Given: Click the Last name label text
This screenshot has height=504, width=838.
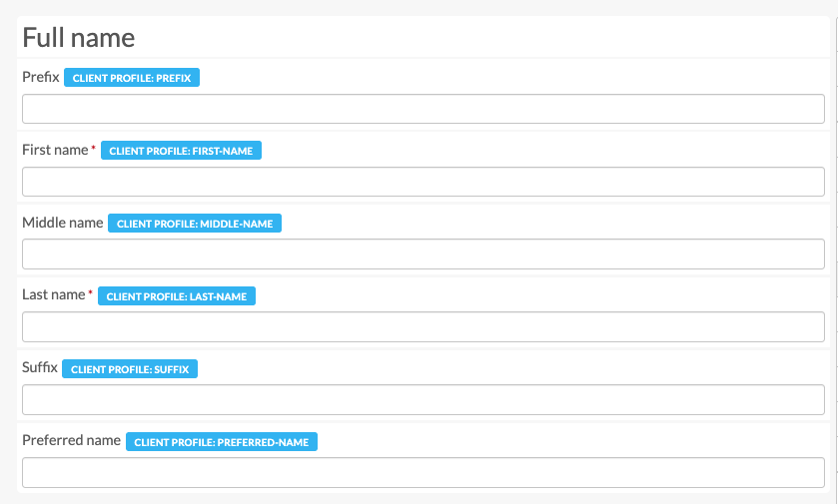Looking at the screenshot, I should [x=54, y=295].
